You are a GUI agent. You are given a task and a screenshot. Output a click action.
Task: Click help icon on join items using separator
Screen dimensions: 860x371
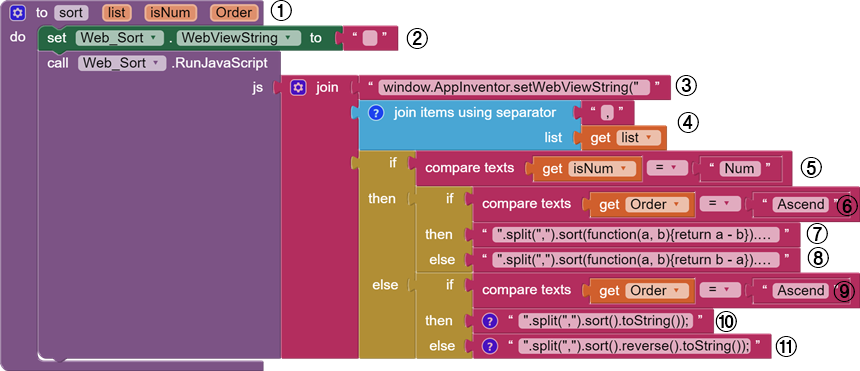pos(375,113)
